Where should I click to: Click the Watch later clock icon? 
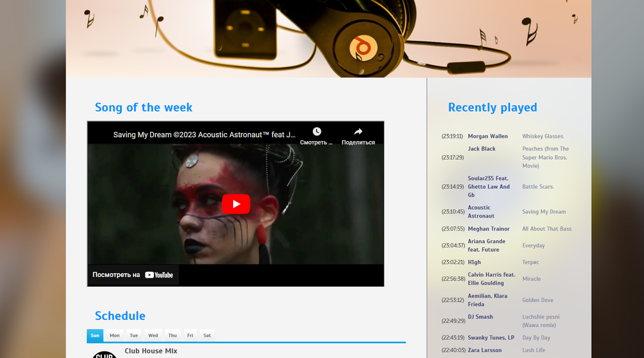(x=316, y=132)
